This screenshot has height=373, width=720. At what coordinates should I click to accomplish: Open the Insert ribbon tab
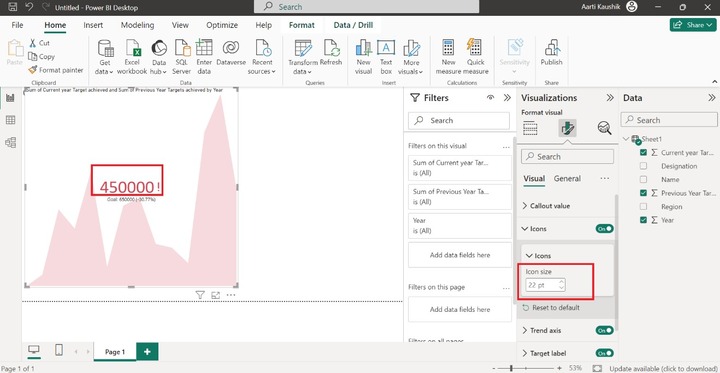pos(93,25)
